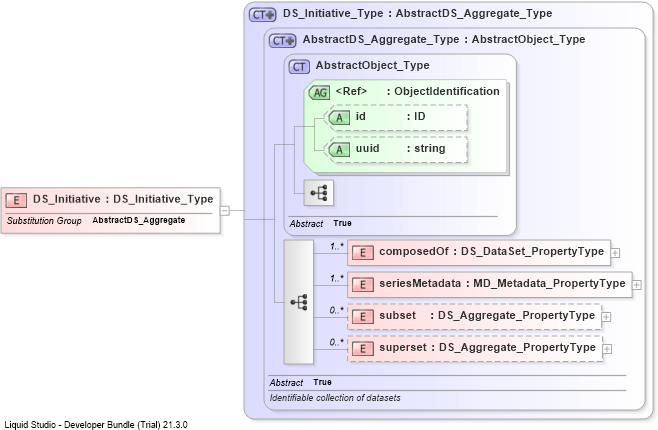Click the E icon of superset element

pos(363,349)
